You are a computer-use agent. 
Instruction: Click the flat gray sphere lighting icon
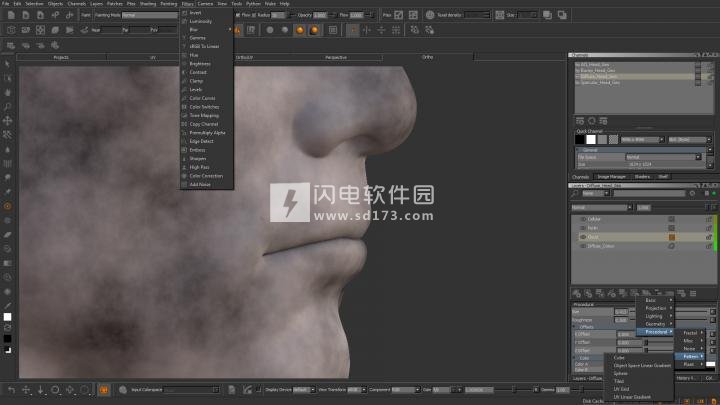tap(270, 30)
